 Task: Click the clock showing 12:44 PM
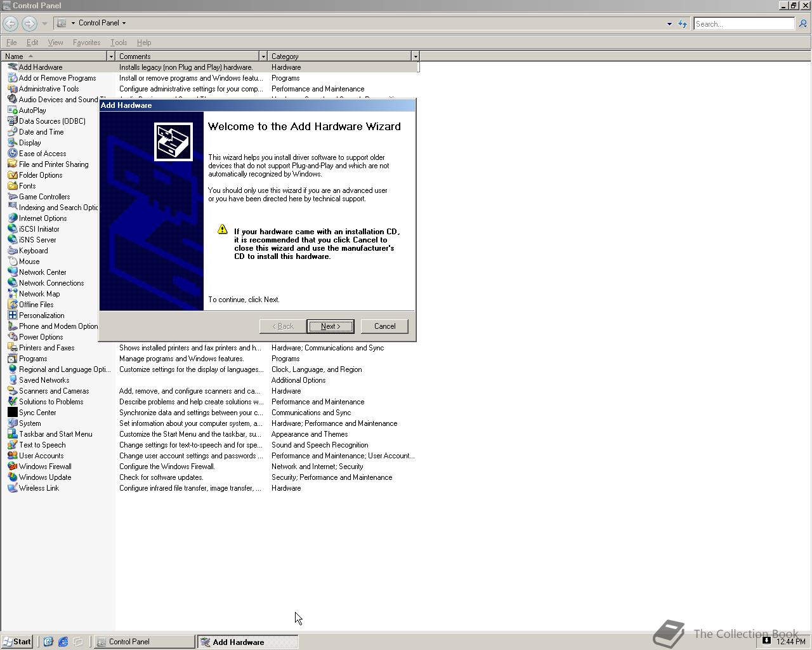tap(790, 642)
